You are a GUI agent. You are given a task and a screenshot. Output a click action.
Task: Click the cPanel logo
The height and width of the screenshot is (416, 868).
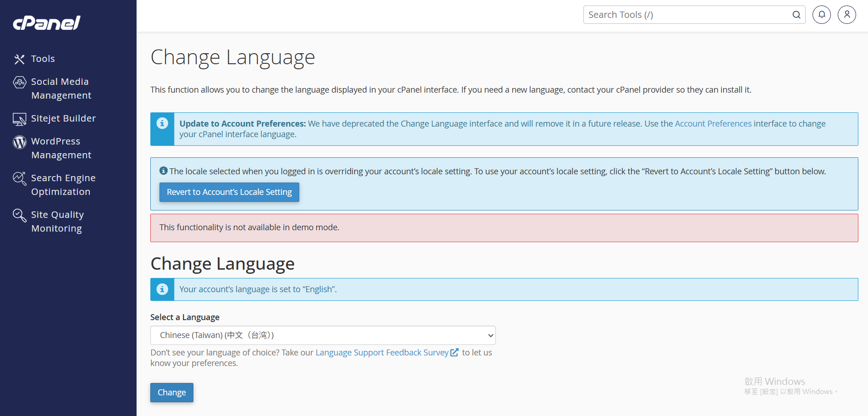[x=47, y=22]
